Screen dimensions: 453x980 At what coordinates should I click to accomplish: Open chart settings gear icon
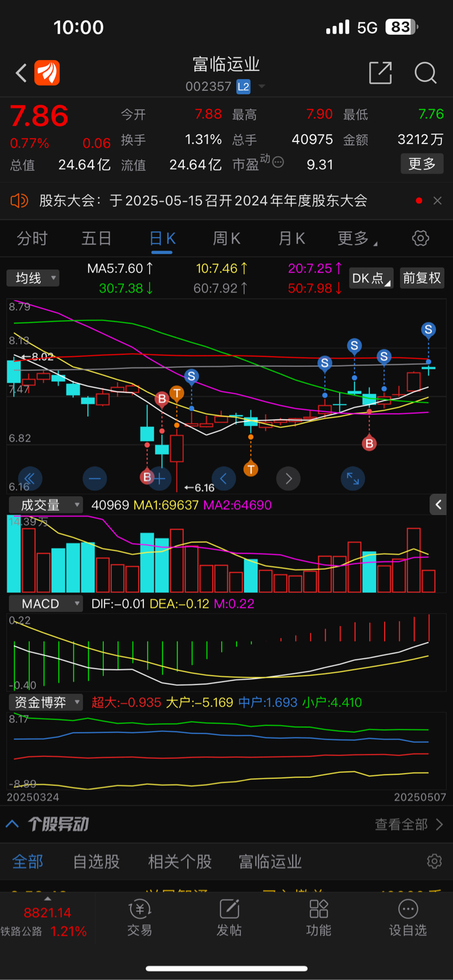421,239
